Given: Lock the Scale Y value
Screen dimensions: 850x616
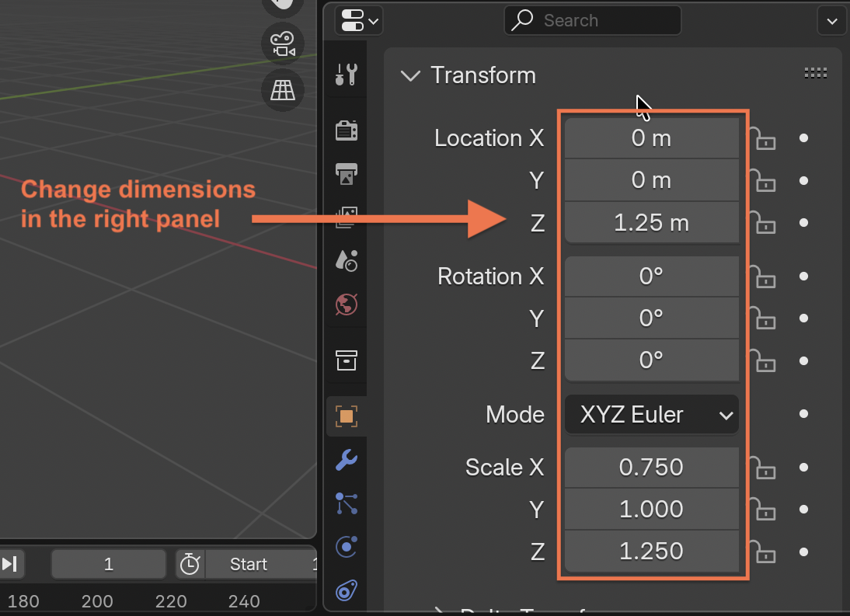Looking at the screenshot, I should [763, 510].
